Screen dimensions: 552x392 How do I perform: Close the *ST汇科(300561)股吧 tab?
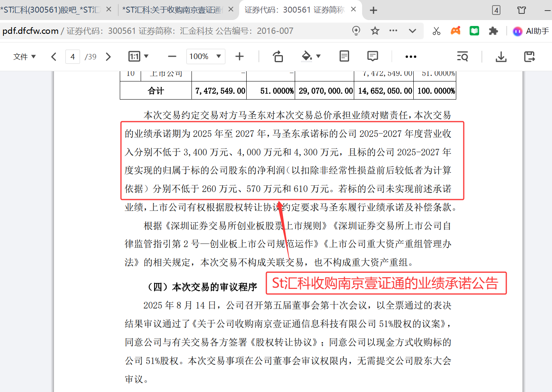pos(109,9)
